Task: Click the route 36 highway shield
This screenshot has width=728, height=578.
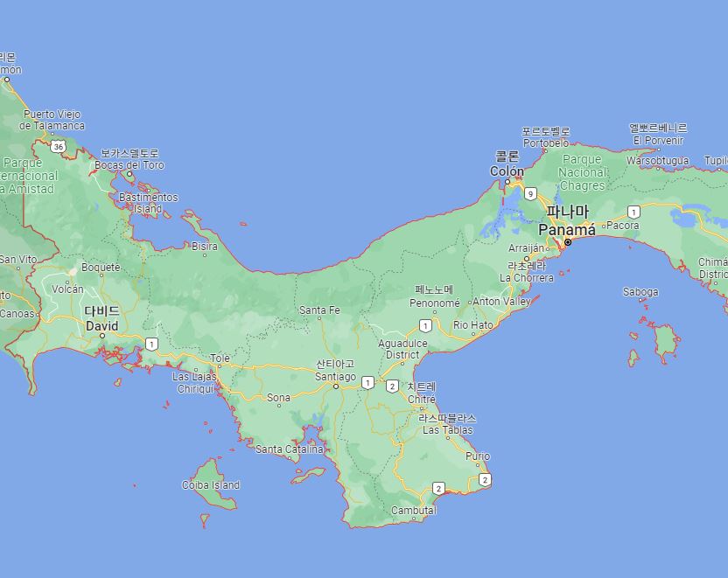Action: click(58, 147)
